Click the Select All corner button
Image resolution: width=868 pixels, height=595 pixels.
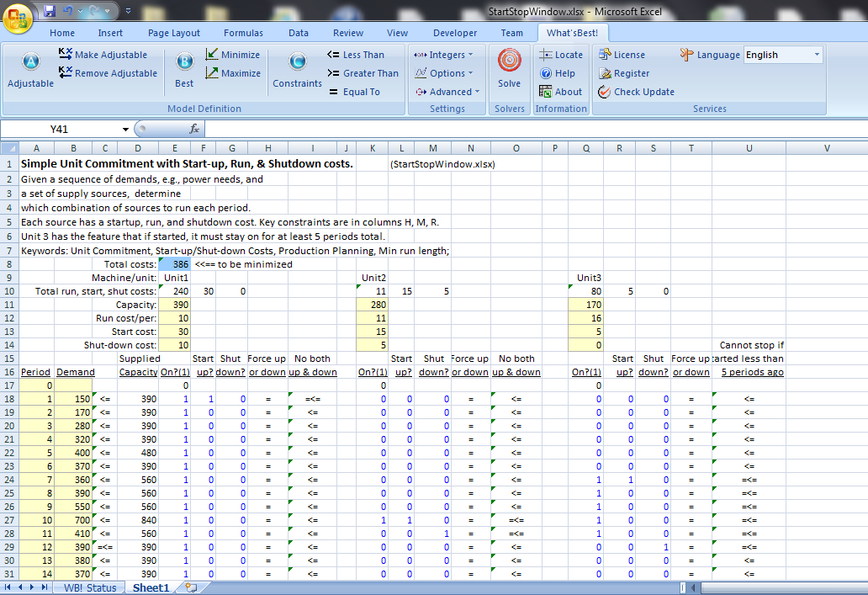10,148
